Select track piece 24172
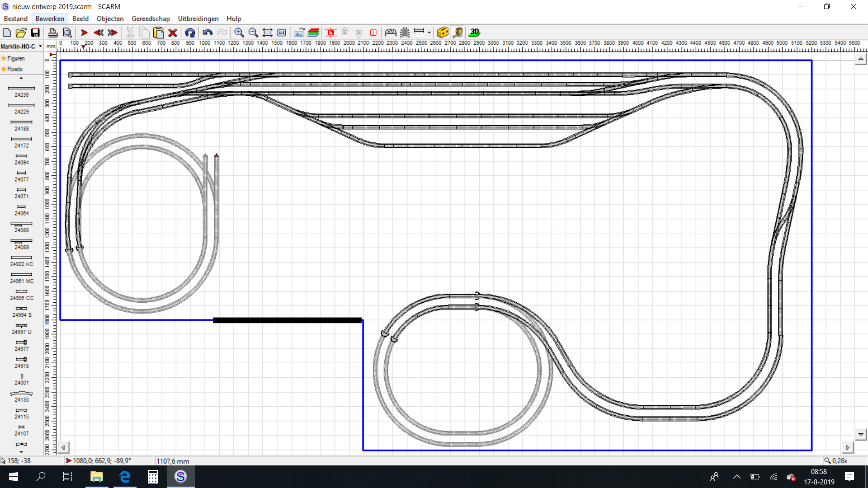This screenshot has width=868, height=488. (x=21, y=142)
